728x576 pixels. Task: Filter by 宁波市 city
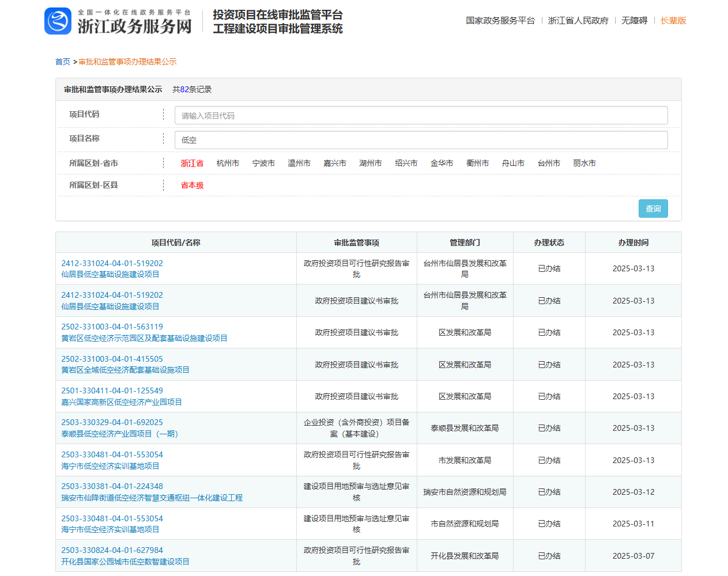coord(263,164)
